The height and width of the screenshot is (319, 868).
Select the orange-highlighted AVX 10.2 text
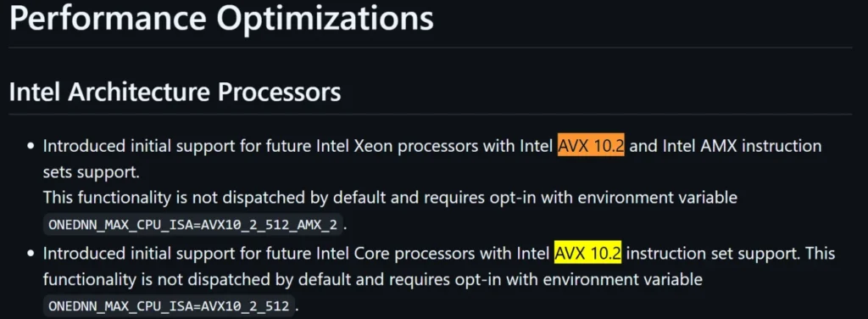pos(591,146)
